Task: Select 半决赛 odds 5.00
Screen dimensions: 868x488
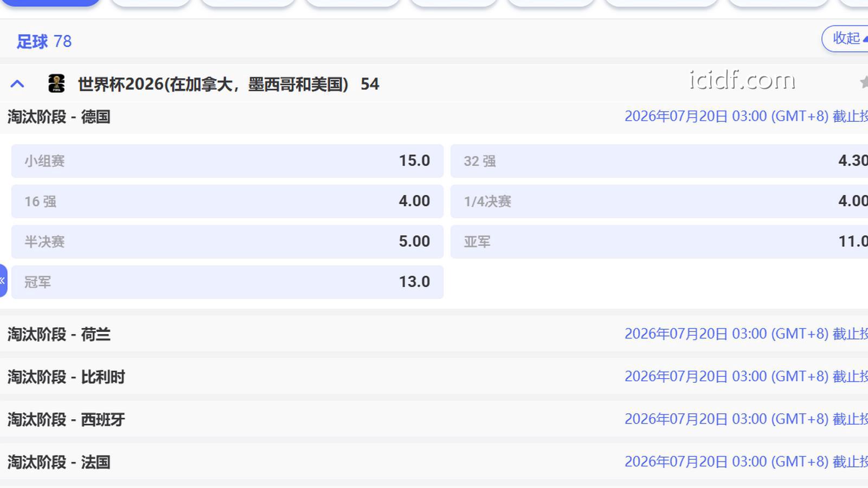Action: (227, 242)
